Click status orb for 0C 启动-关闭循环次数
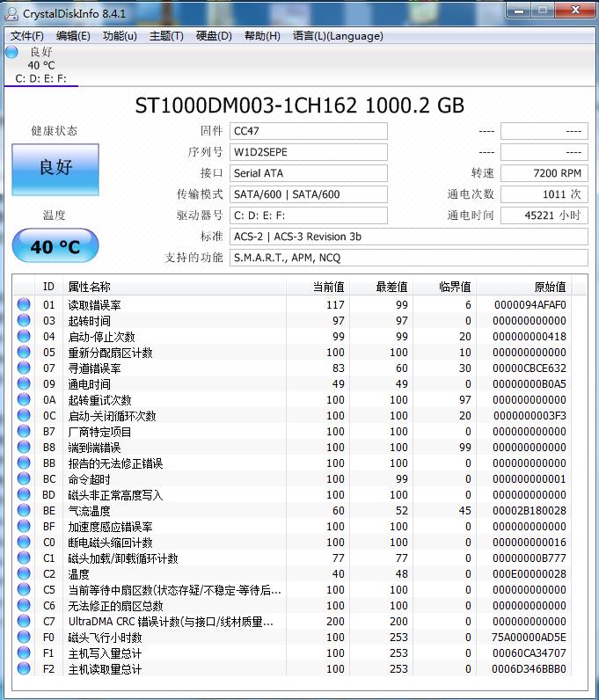The width and height of the screenshot is (599, 700). 24,415
